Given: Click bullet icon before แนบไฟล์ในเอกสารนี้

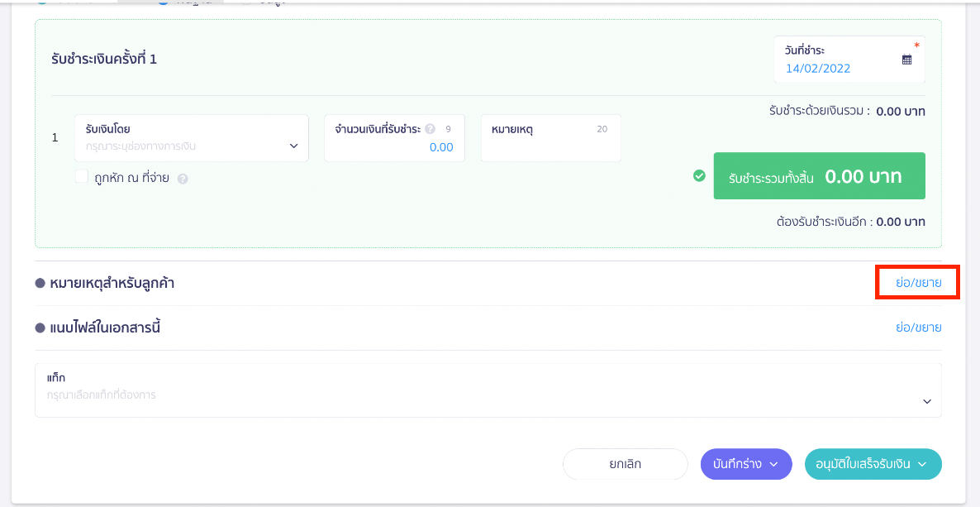Looking at the screenshot, I should tap(39, 328).
